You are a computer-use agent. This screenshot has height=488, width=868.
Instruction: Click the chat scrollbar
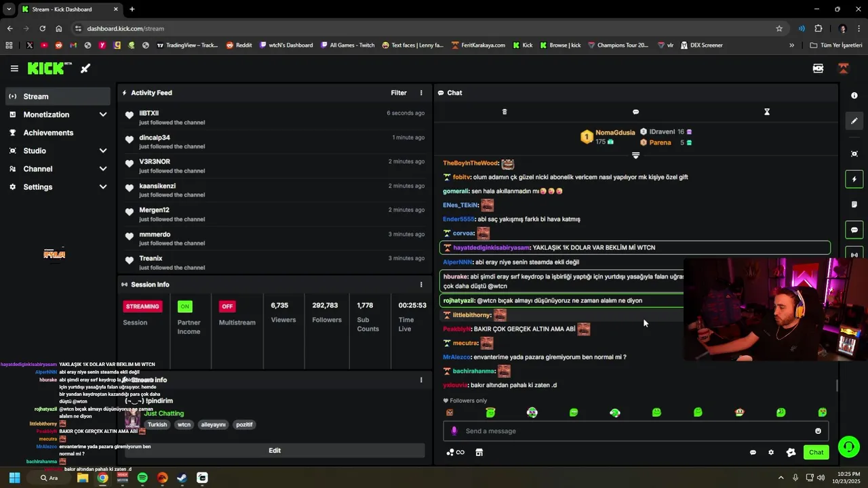pyautogui.click(x=837, y=385)
